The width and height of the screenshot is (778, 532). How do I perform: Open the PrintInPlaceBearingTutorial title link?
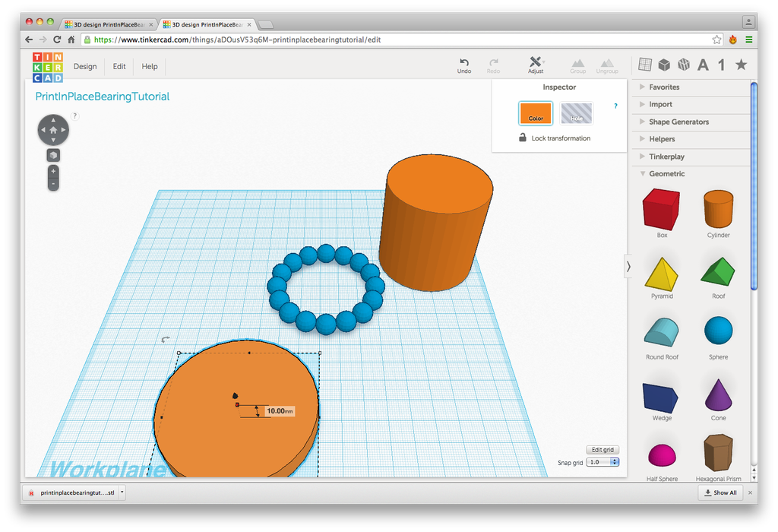(x=103, y=97)
